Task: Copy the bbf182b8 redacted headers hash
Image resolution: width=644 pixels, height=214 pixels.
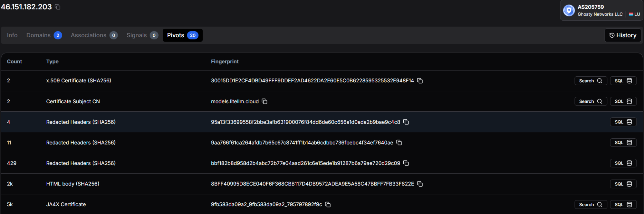Action: [406, 163]
